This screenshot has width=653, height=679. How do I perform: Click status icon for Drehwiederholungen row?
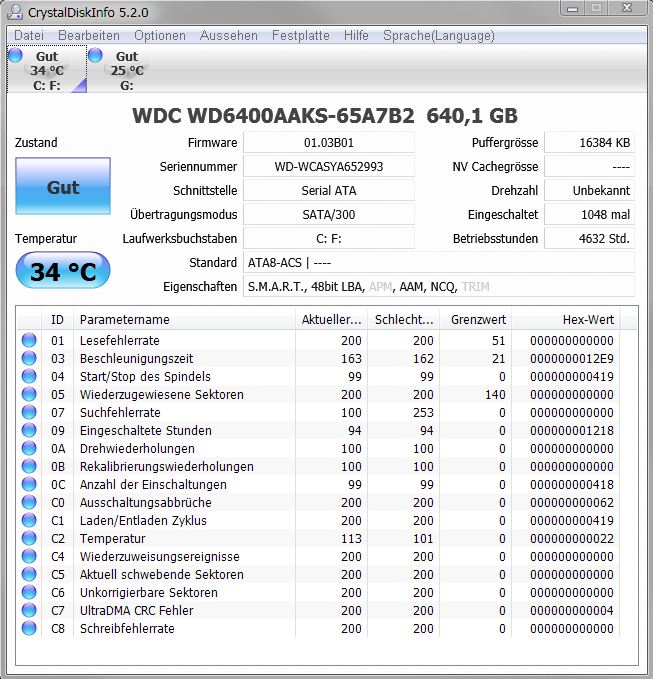(29, 448)
